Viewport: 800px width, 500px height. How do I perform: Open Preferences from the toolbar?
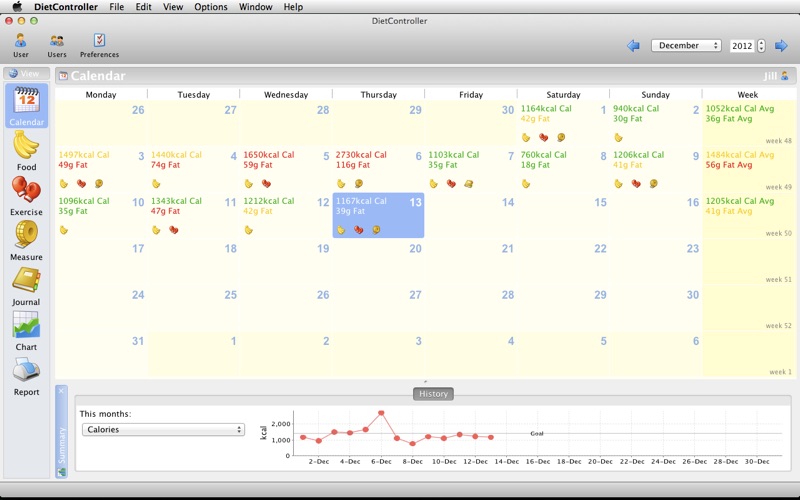(99, 42)
